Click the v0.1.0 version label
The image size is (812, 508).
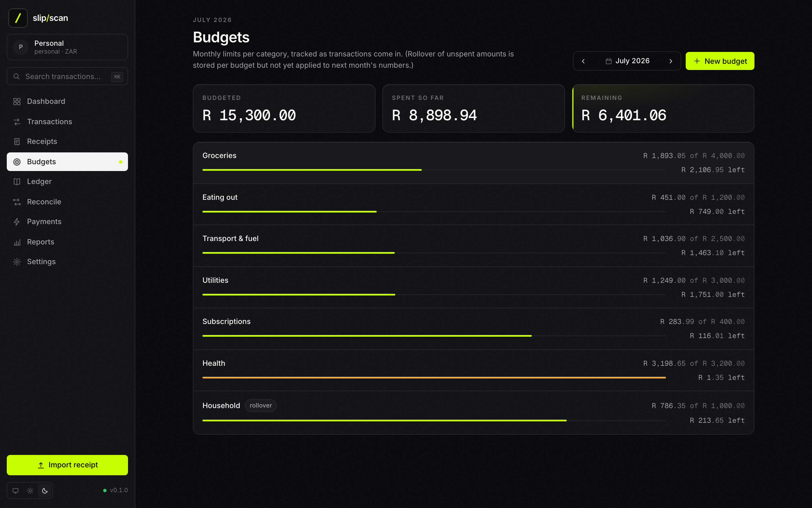(119, 490)
